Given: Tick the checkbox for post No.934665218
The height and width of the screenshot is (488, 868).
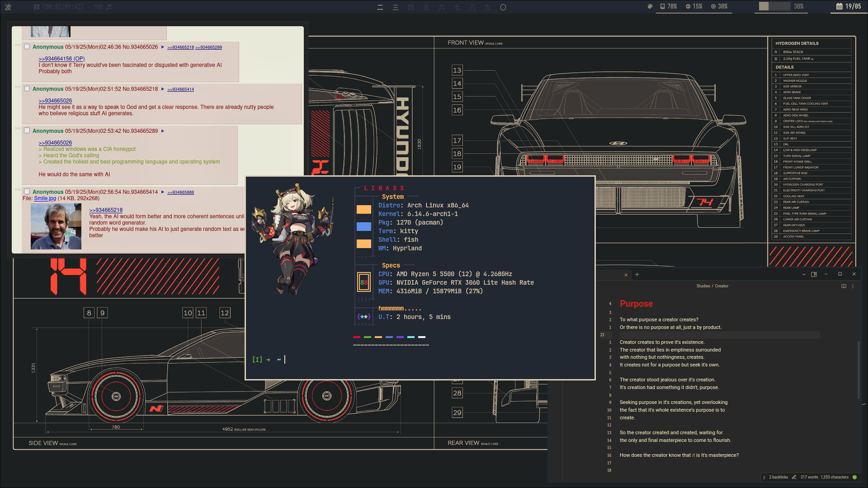Looking at the screenshot, I should [27, 89].
